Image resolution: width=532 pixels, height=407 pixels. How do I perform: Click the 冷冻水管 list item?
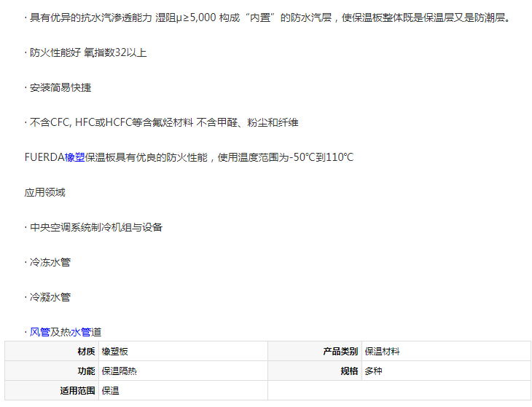[50, 262]
